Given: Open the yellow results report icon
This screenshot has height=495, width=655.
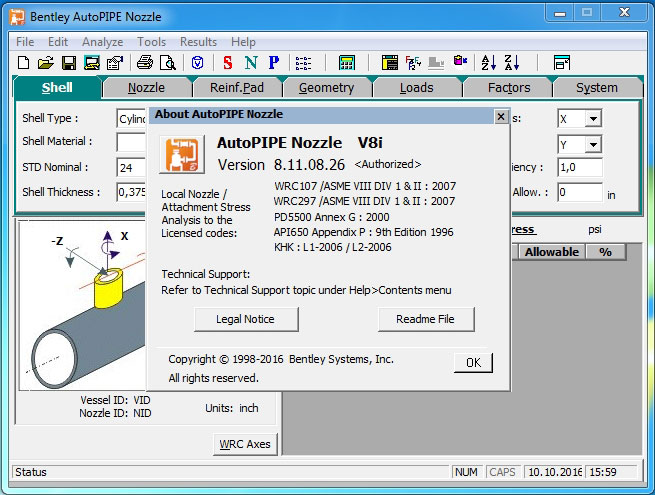Looking at the screenshot, I should click(390, 63).
